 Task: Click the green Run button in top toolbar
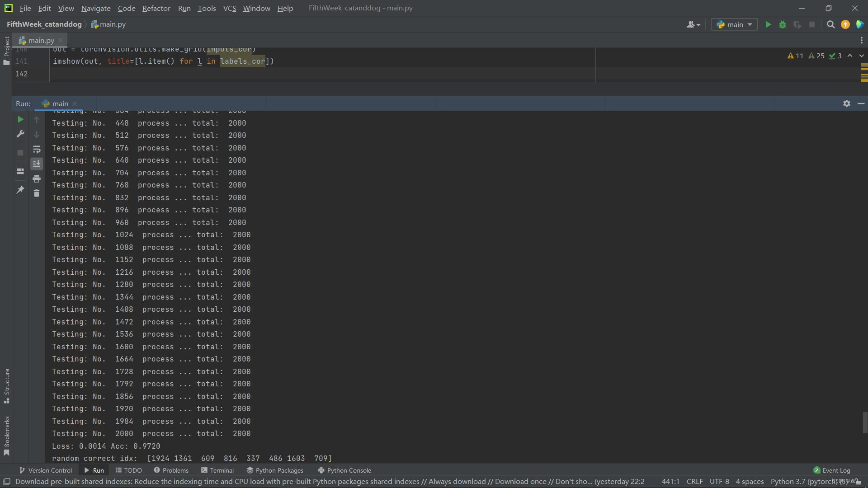pos(768,24)
